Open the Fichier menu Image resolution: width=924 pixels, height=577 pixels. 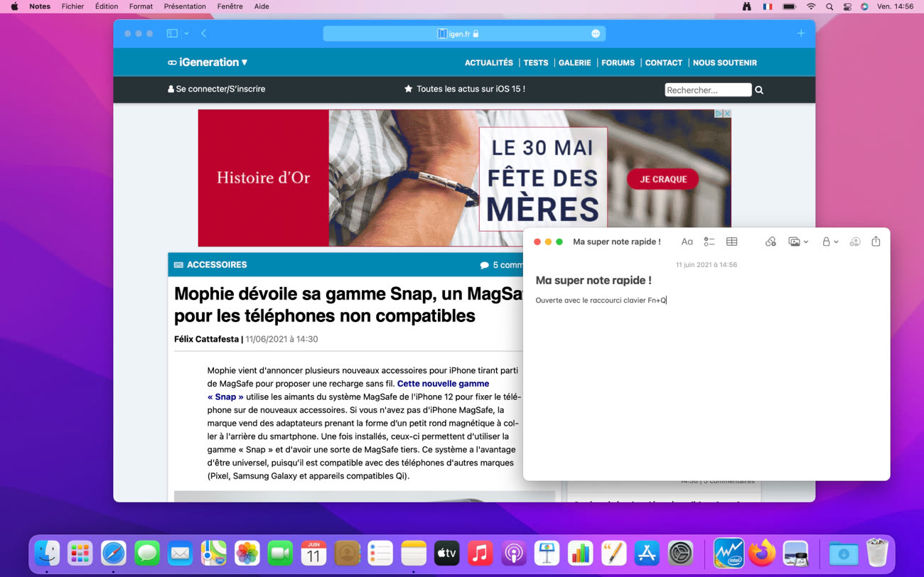click(x=72, y=6)
